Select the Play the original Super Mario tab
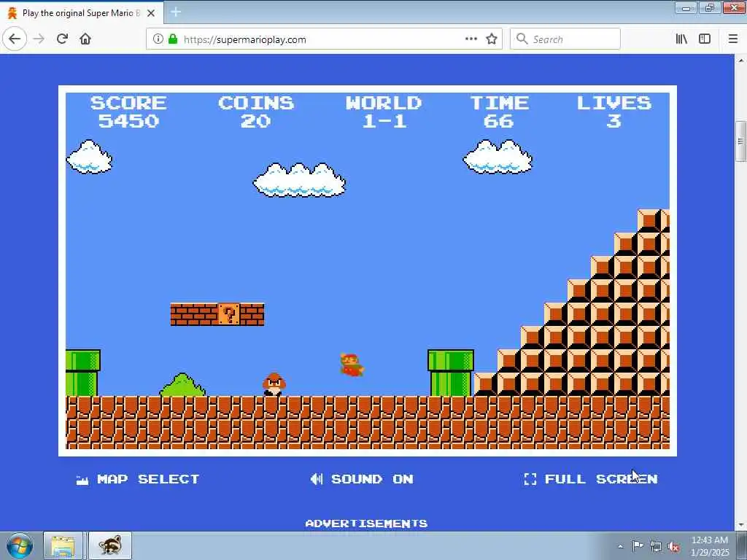The image size is (747, 560). tap(82, 13)
